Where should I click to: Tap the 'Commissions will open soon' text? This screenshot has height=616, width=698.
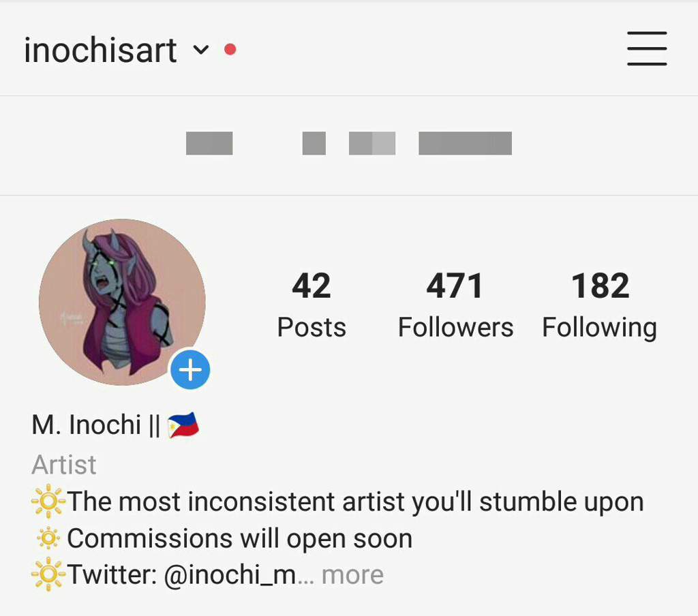coord(239,538)
